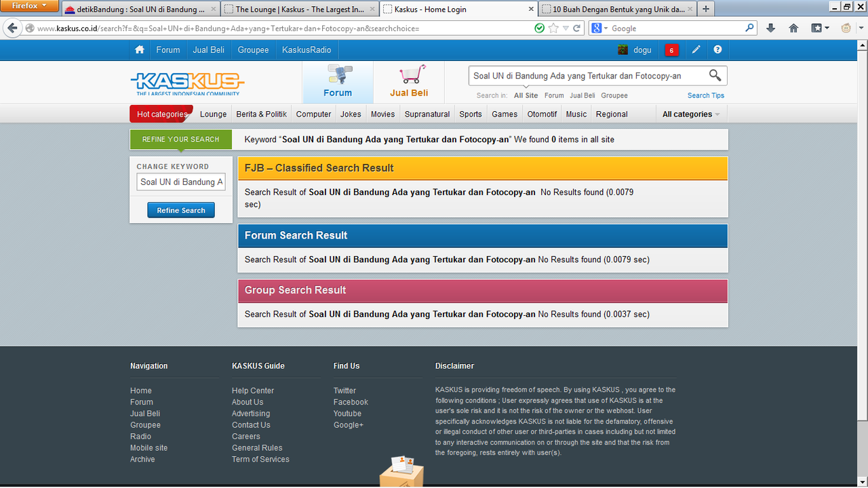Click the browser URL address bar

[x=283, y=28]
